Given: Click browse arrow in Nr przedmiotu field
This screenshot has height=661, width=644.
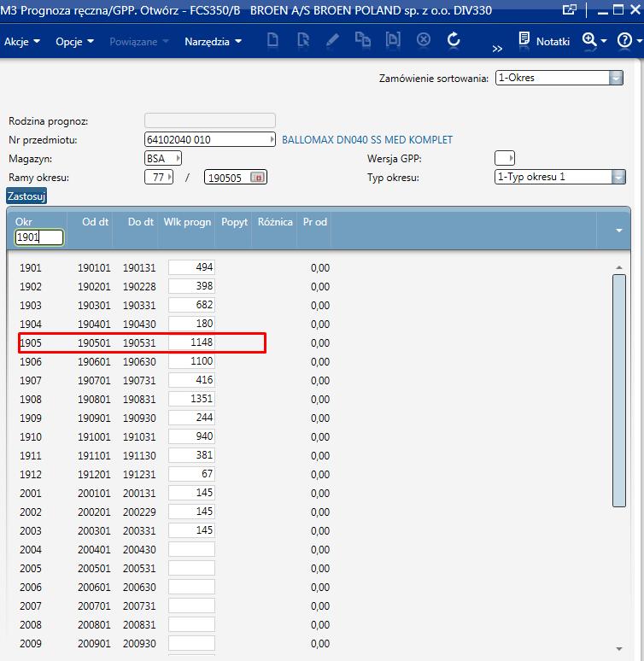Looking at the screenshot, I should [x=272, y=139].
